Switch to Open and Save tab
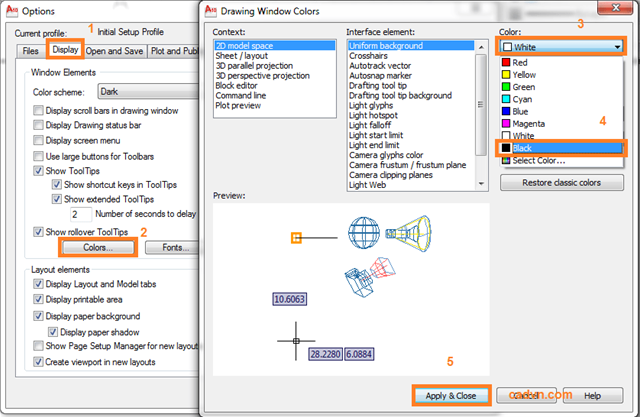Image resolution: width=640 pixels, height=417 pixels. [114, 51]
